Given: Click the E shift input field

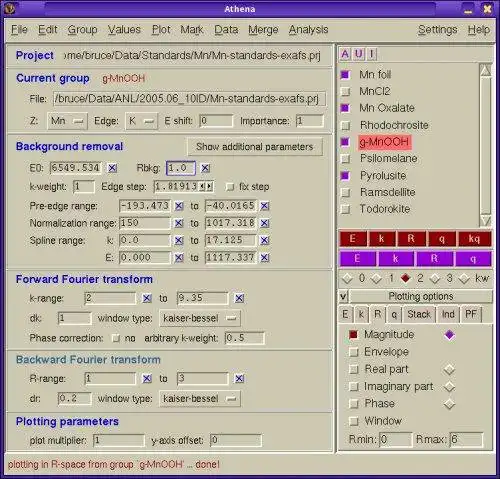Looking at the screenshot, I should click(216, 121).
